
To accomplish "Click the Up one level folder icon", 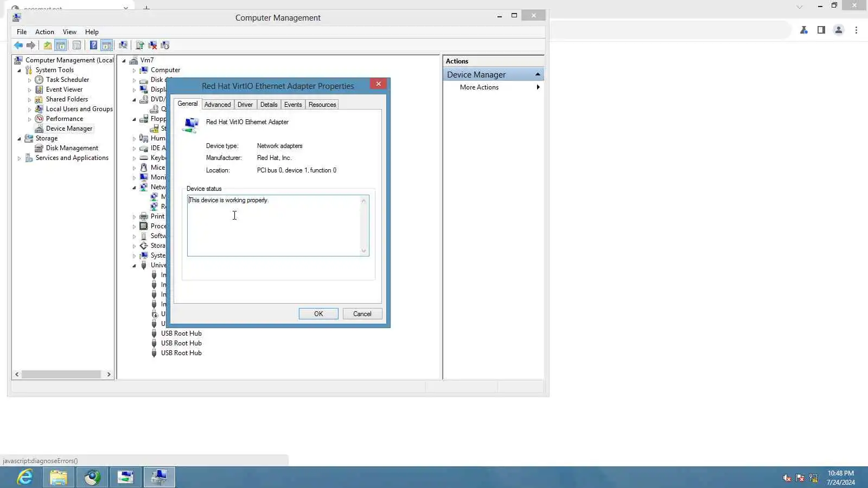I will (x=48, y=45).
